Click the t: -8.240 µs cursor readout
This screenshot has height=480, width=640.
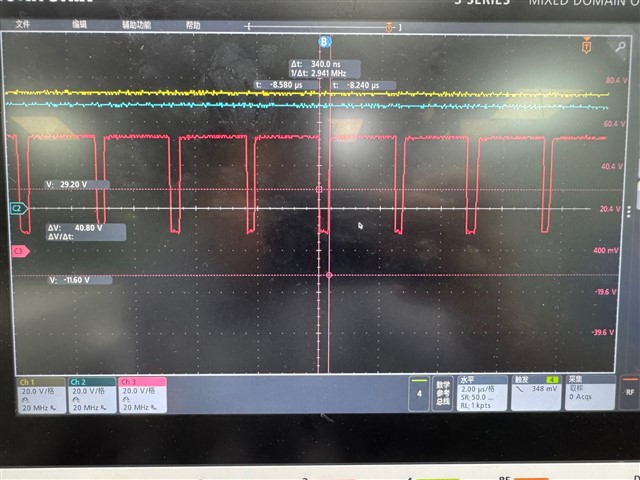coord(363,85)
